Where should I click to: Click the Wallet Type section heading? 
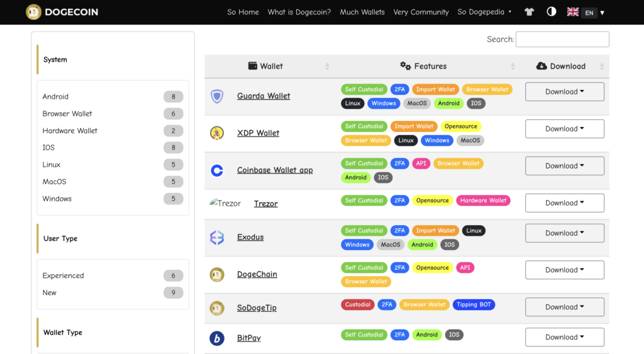click(62, 333)
